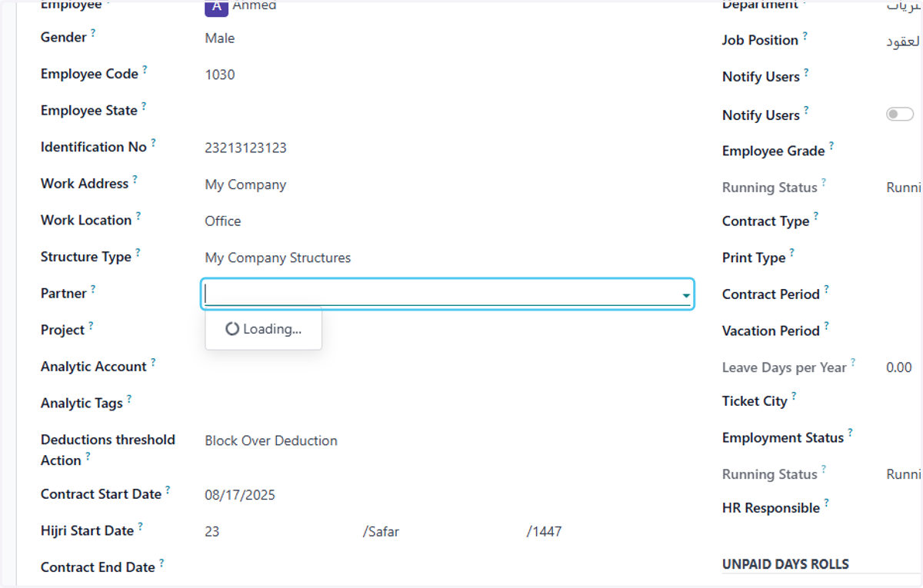Open Deductions threshold Block Over Deduction field
Image resolution: width=923 pixels, height=588 pixels.
pyautogui.click(x=271, y=440)
